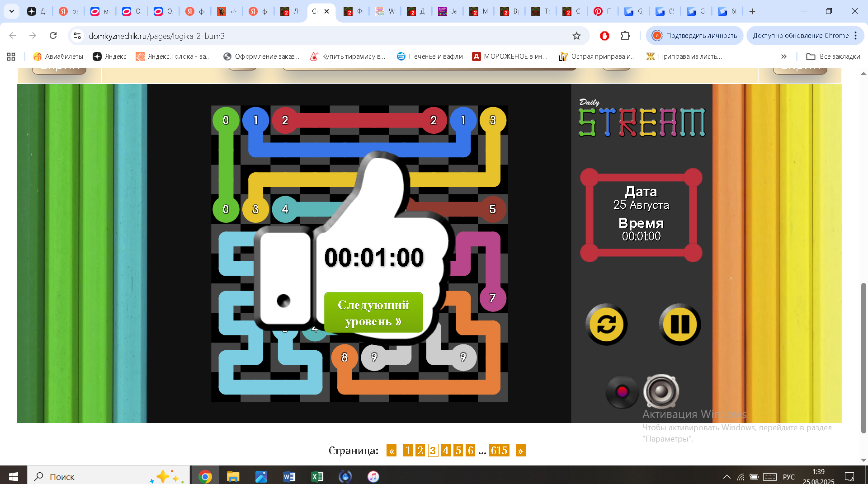Click the magenta 7 endpoint on the board
This screenshot has height=484, width=868.
492,298
